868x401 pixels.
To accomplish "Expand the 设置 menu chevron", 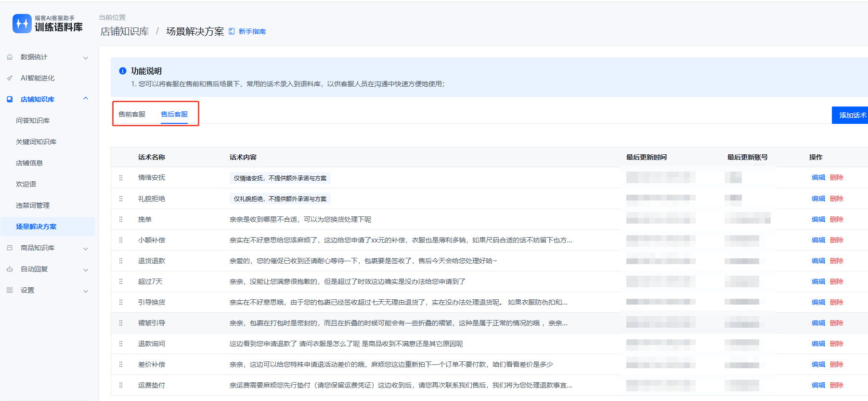I will tap(86, 291).
